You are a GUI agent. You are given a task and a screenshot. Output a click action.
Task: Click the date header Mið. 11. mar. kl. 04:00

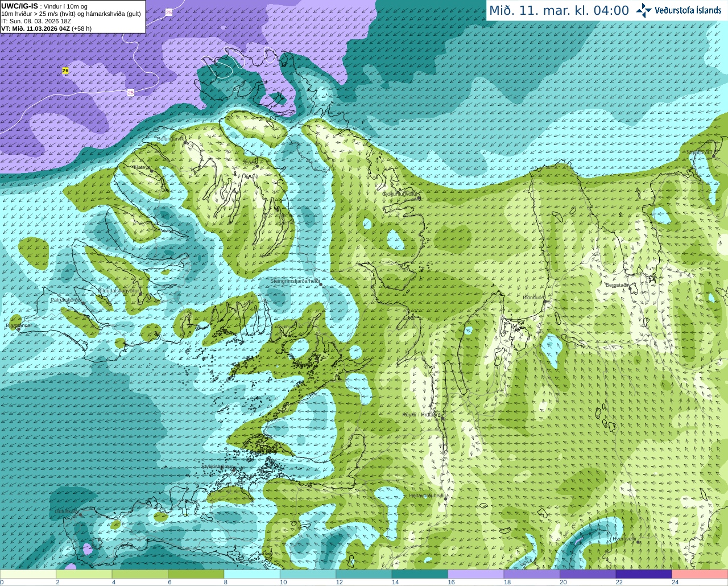tap(559, 11)
